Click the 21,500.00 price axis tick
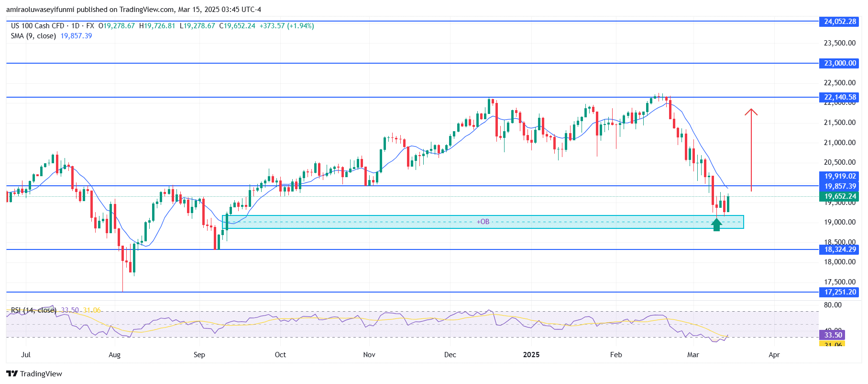 (839, 123)
